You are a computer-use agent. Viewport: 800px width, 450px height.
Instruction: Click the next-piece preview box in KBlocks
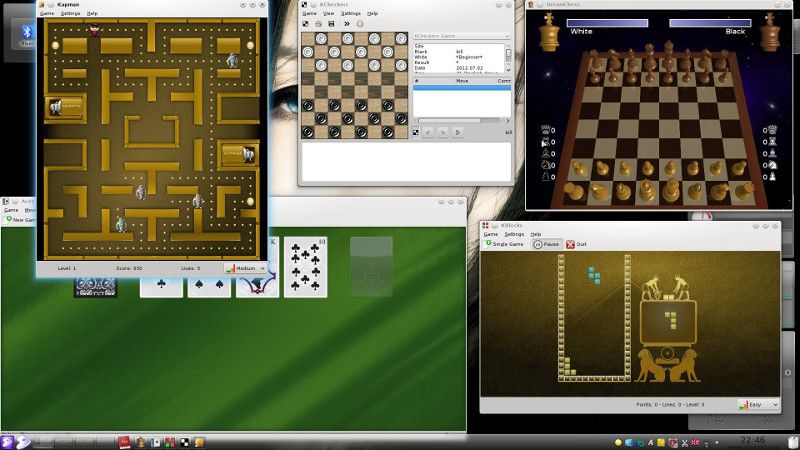(668, 322)
